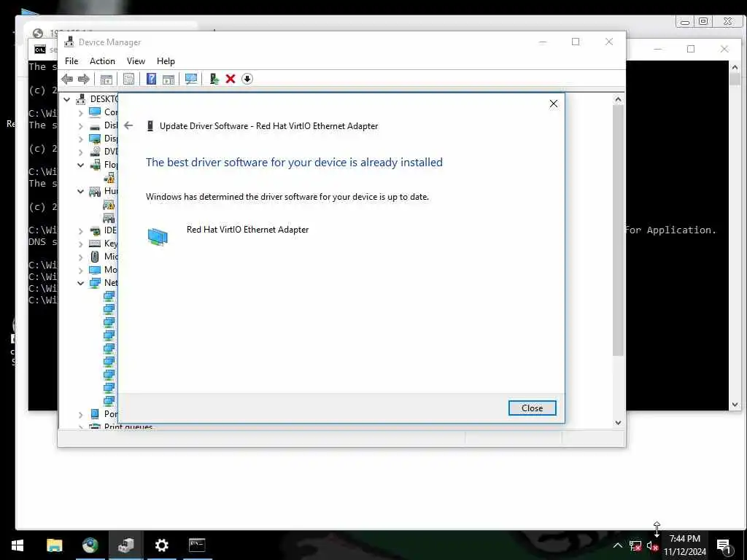The image size is (747, 560).
Task: Expand the Display adapters chevron
Action: (x=80, y=139)
